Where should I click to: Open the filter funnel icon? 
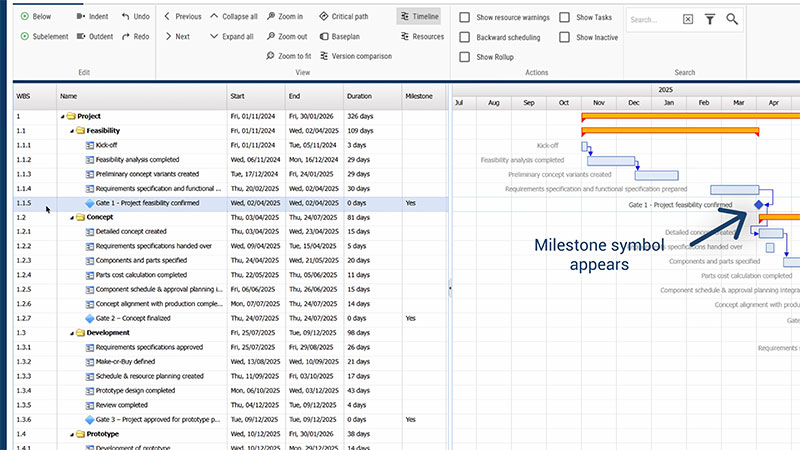[x=710, y=19]
